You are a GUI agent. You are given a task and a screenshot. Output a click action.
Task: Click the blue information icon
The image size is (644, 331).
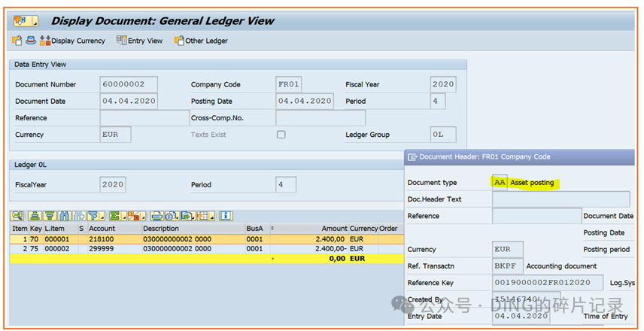(x=226, y=216)
